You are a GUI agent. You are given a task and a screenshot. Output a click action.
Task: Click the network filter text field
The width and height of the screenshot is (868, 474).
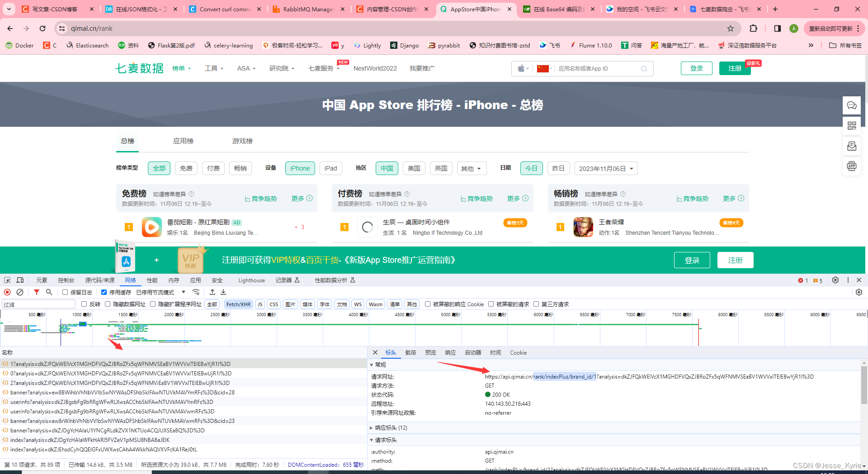(38, 304)
